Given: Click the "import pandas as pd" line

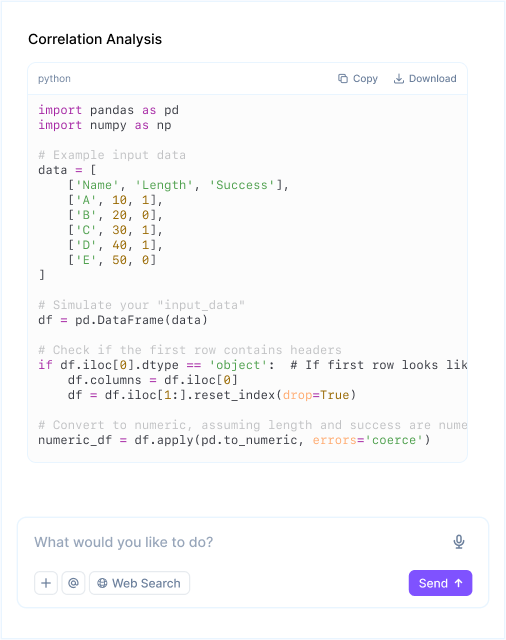Looking at the screenshot, I should click(x=109, y=110).
